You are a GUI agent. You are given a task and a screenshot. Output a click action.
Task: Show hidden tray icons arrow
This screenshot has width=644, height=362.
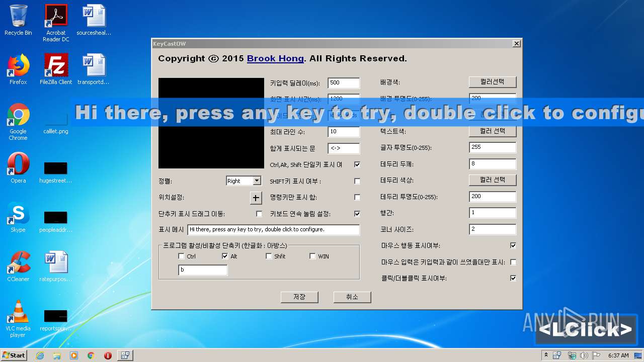pos(546,355)
